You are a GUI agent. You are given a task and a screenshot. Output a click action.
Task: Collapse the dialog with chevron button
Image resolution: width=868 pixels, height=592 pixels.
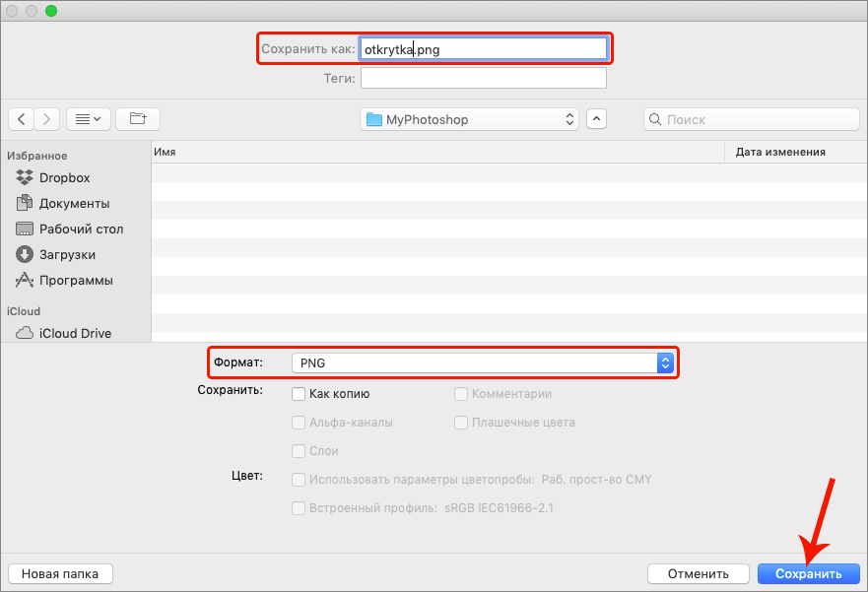pyautogui.click(x=596, y=119)
